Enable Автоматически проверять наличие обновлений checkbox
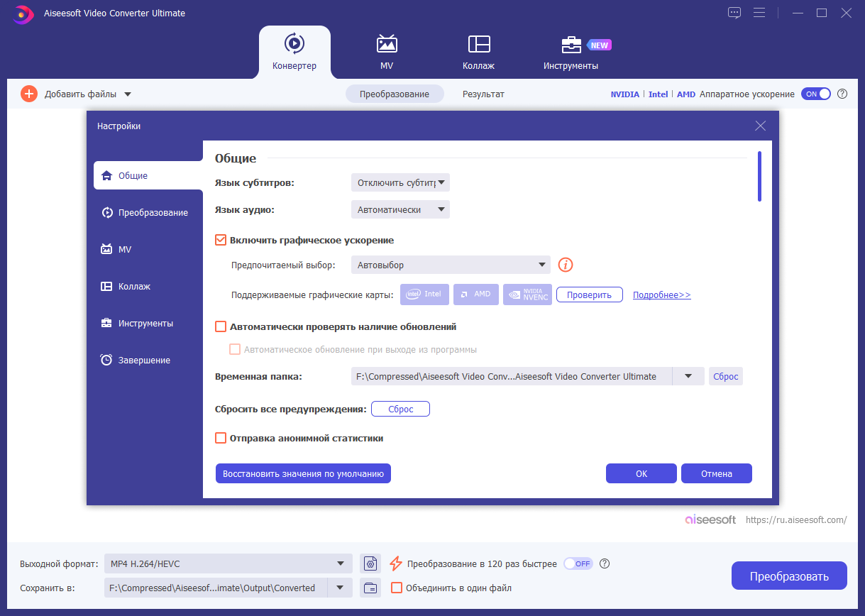 (221, 327)
